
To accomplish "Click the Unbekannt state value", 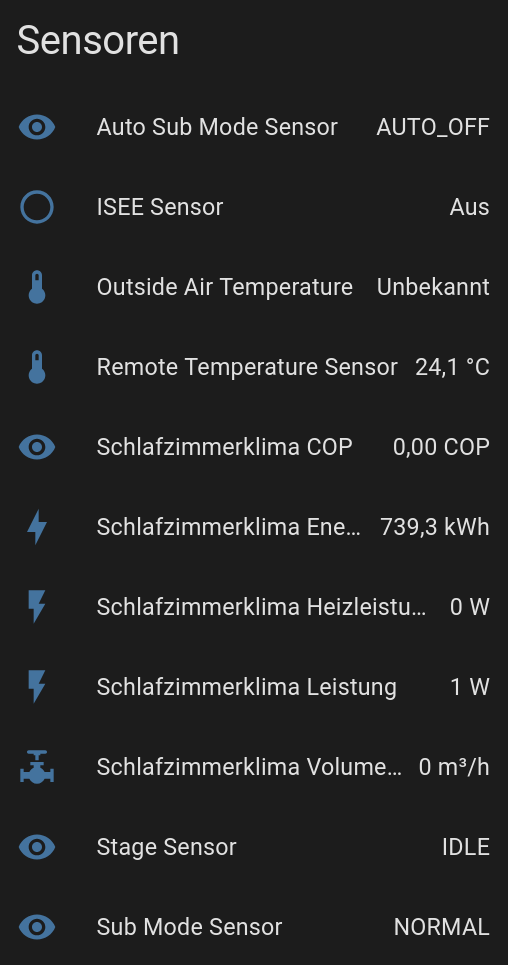I will [433, 287].
